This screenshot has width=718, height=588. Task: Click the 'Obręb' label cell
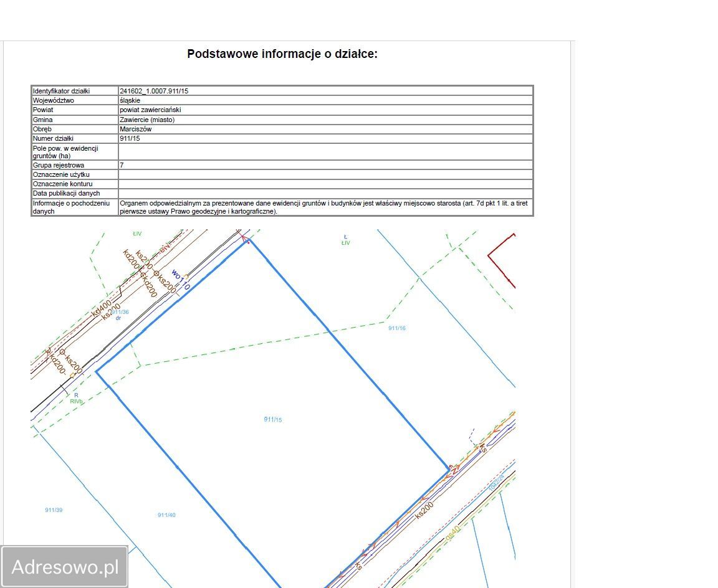(x=75, y=129)
